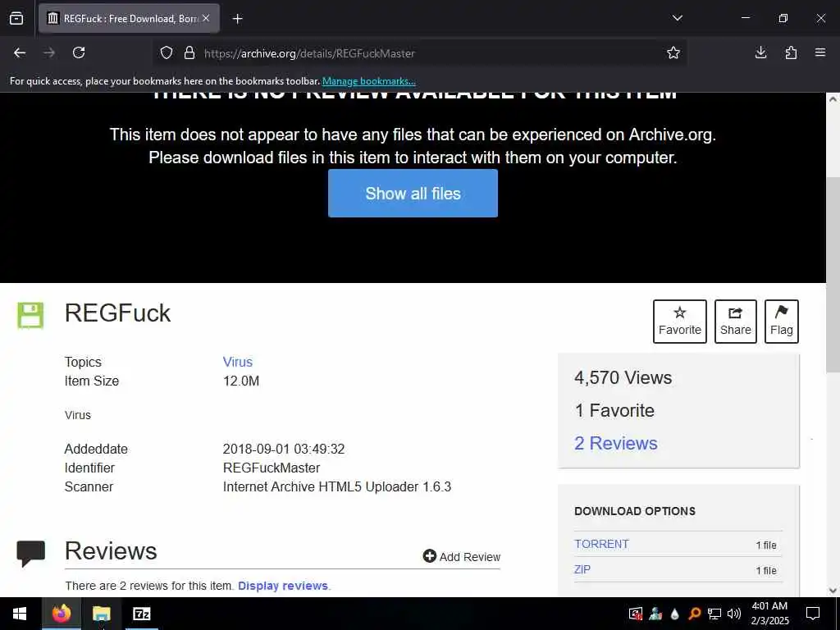Open 7-Zip from the taskbar
Viewport: 840px width, 630px height.
point(141,614)
